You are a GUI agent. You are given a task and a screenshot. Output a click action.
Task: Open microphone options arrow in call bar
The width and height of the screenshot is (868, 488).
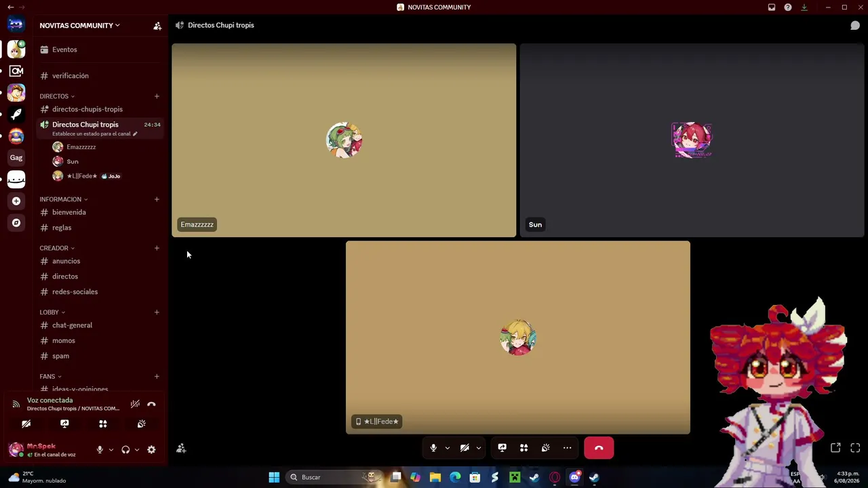click(x=447, y=448)
